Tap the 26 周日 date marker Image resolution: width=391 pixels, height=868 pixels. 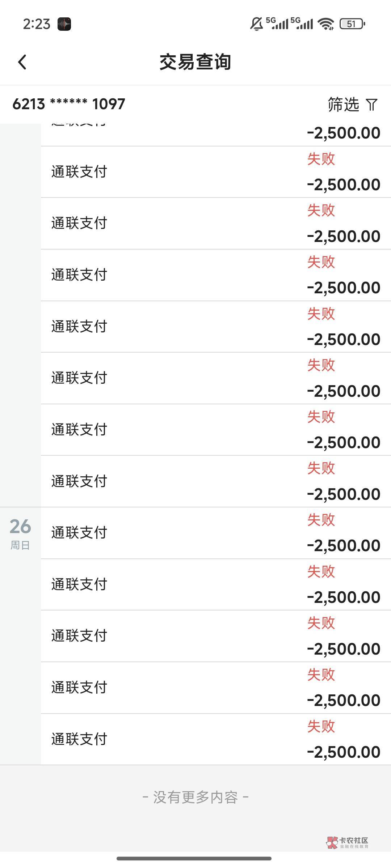point(20,533)
